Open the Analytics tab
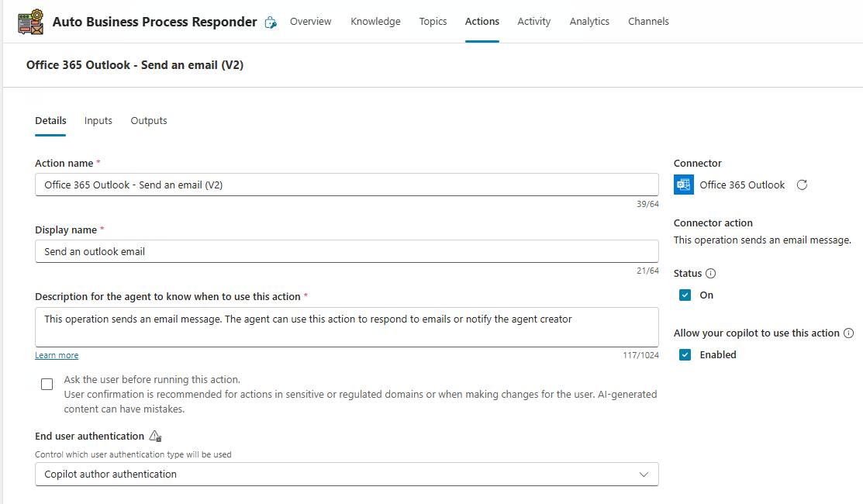The width and height of the screenshot is (863, 504). coord(589,22)
